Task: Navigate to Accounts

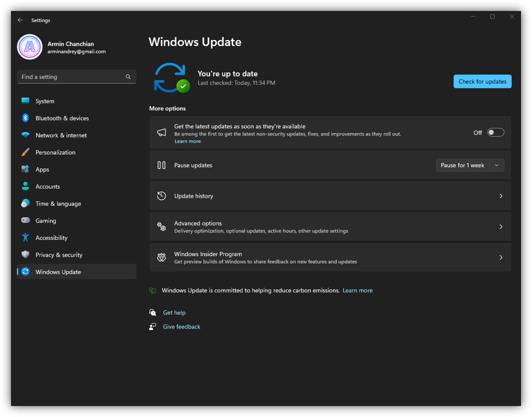Action: pos(77,186)
